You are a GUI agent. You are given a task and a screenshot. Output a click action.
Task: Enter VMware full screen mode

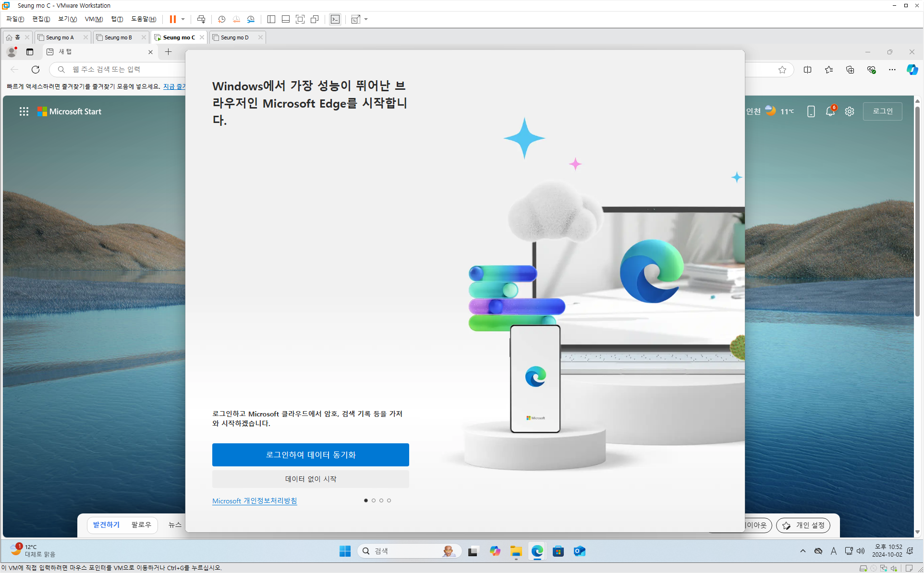click(300, 19)
